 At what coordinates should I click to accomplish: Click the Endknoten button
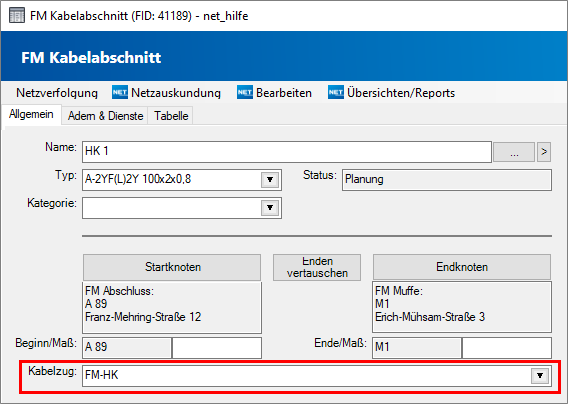462,267
